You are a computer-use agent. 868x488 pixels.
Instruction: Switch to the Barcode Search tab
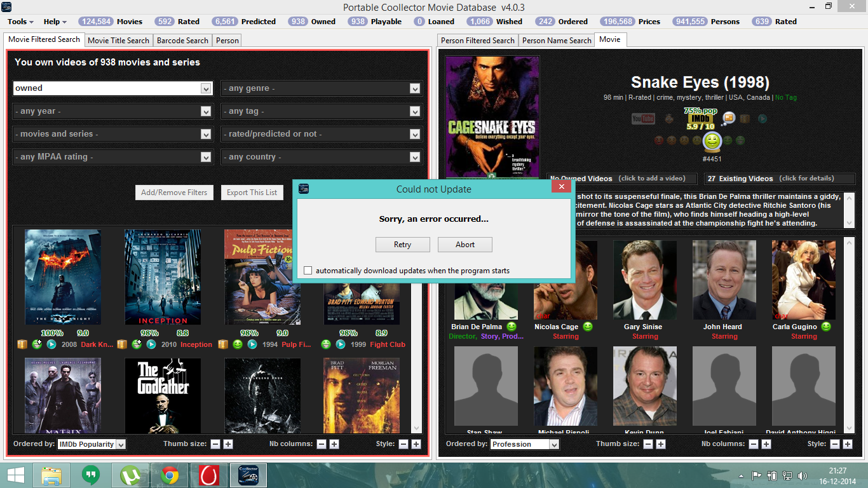tap(182, 40)
